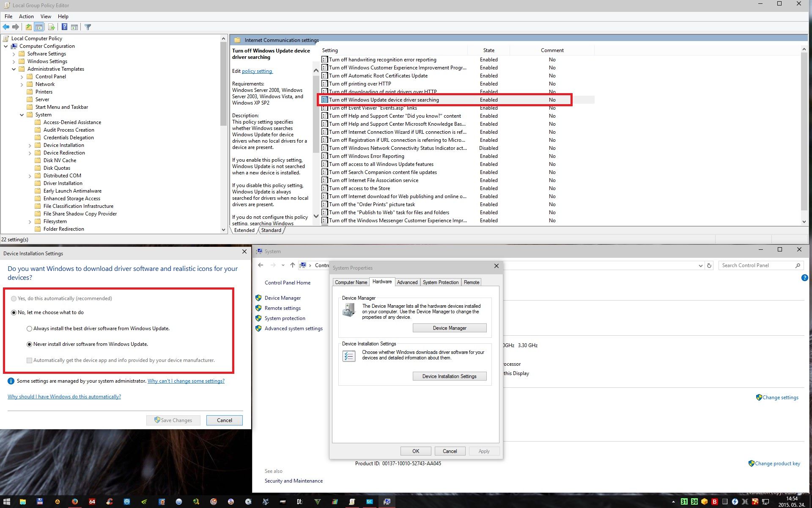Click the tree pane vertical scrollbar thumb
This screenshot has width=812, height=508.
point(223,84)
